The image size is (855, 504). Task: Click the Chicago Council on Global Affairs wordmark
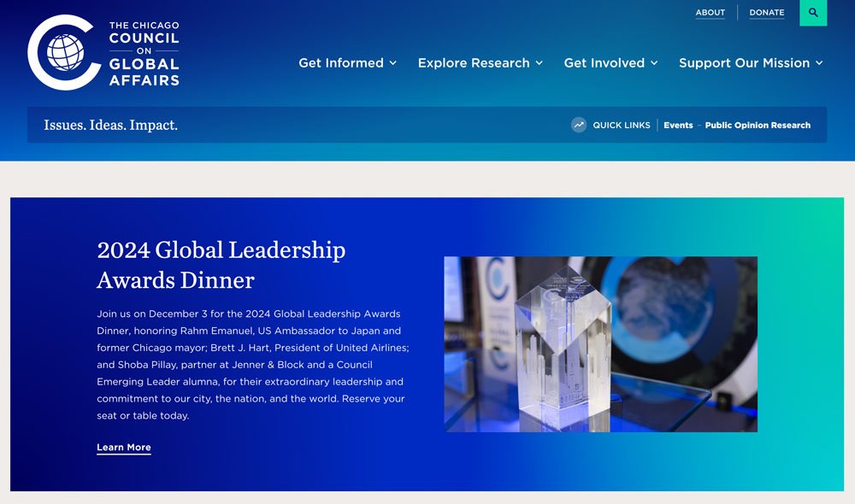[x=144, y=54]
